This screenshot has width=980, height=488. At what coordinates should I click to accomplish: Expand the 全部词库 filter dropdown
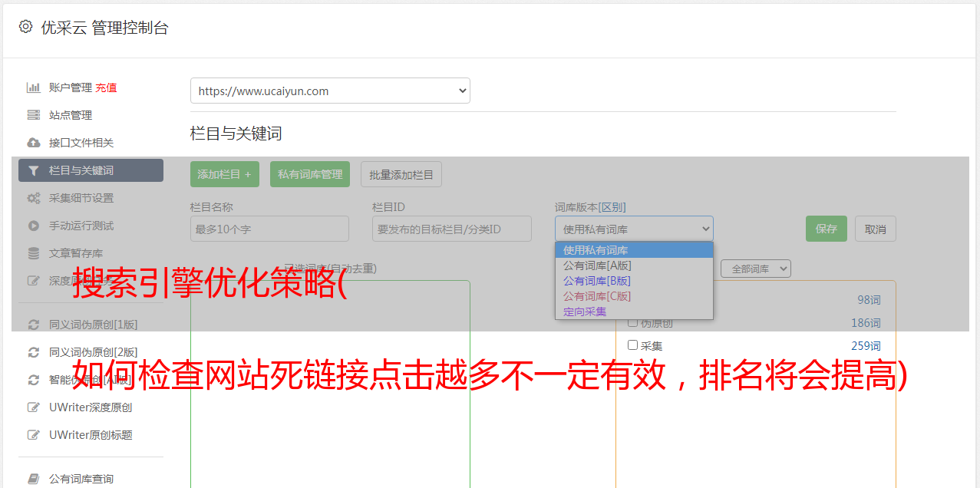[x=755, y=269]
